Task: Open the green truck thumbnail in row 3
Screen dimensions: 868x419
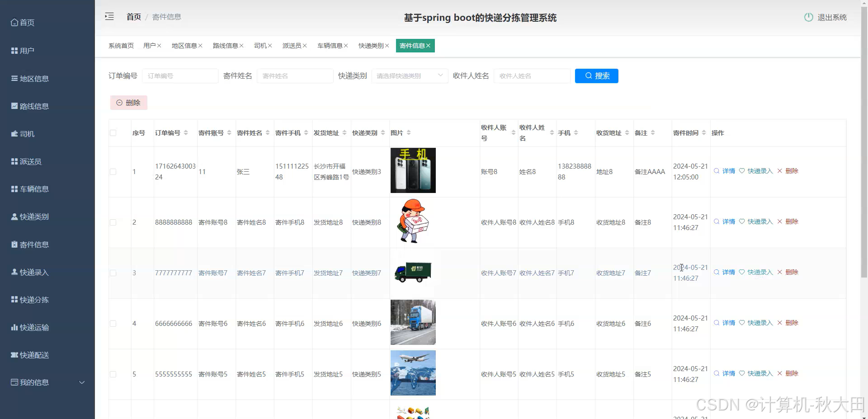Action: 413,273
